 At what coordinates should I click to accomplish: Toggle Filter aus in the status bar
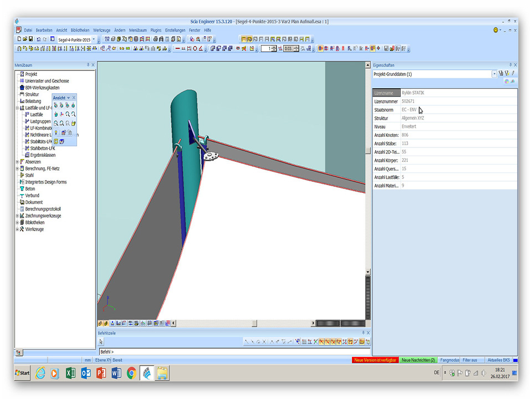coord(470,360)
